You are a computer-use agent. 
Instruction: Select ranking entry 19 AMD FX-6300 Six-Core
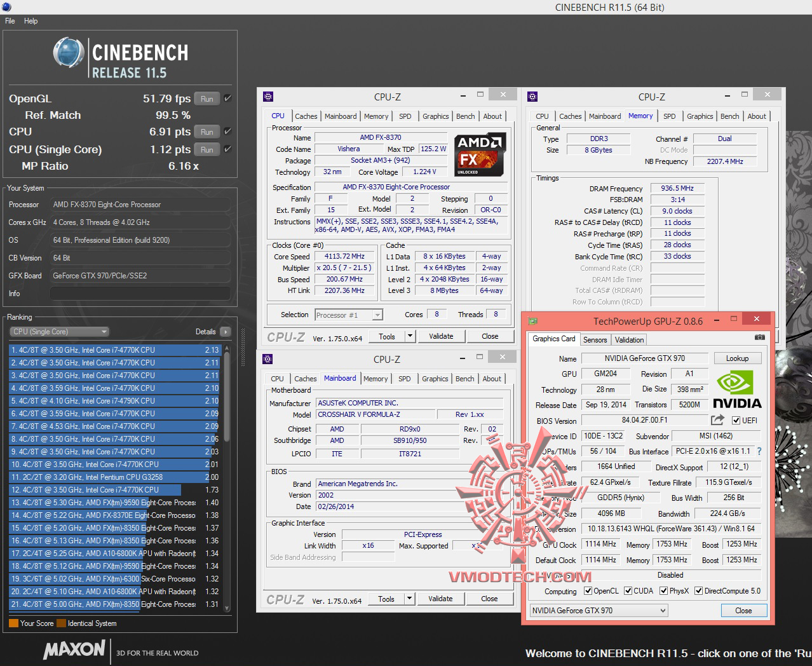(x=114, y=579)
